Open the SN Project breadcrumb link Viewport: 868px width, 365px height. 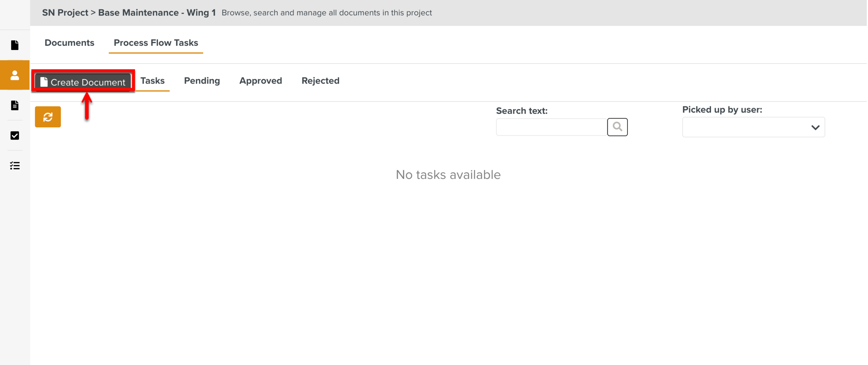(65, 12)
